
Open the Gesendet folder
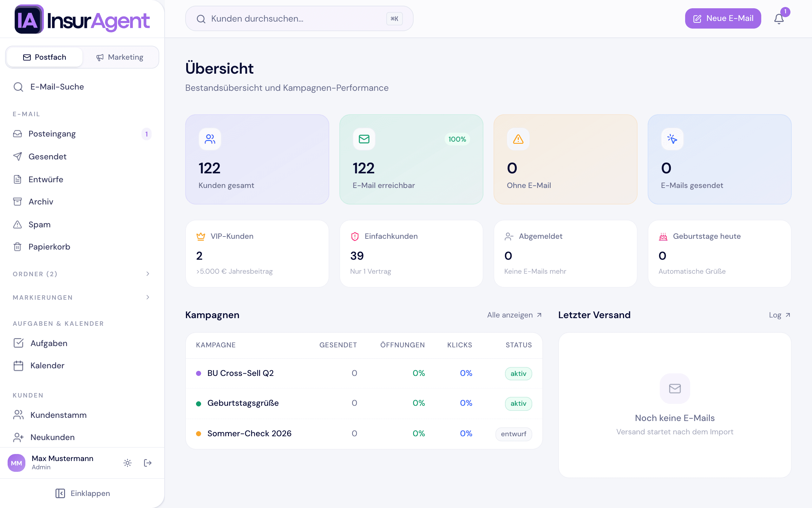point(82,157)
